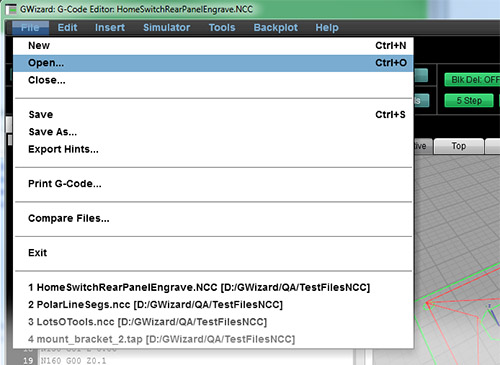Choose New from the File menu
The height and width of the screenshot is (365, 500).
click(x=213, y=45)
